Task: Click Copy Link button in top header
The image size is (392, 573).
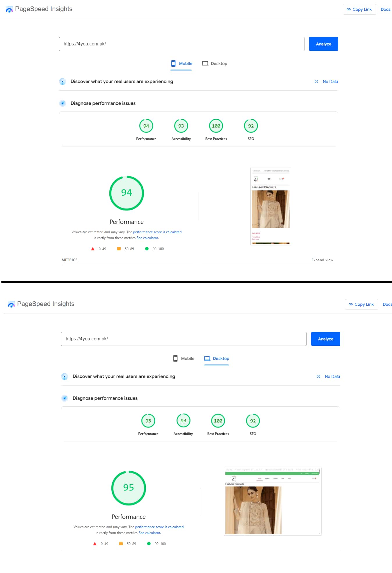Action: [x=359, y=9]
